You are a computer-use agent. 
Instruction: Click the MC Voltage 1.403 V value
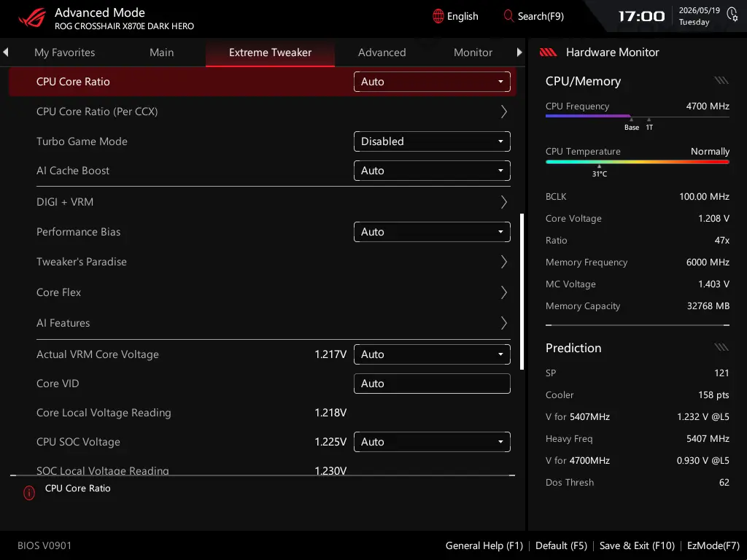pyautogui.click(x=713, y=284)
